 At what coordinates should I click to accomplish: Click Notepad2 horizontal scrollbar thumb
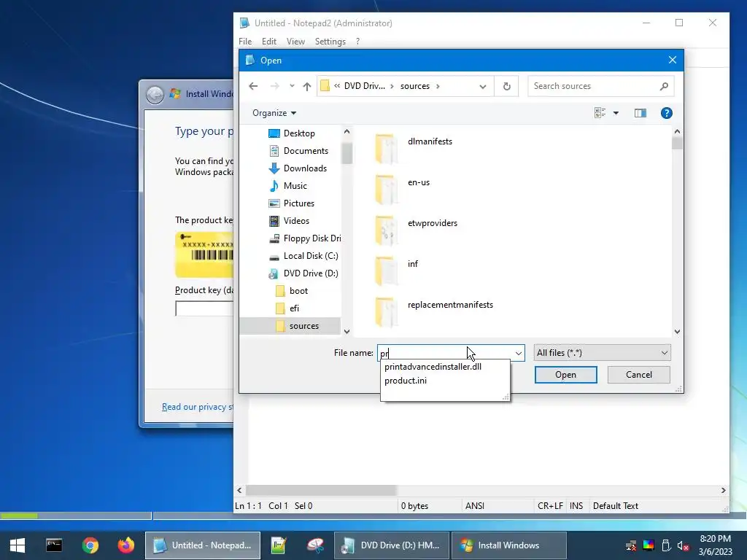tap(321, 490)
